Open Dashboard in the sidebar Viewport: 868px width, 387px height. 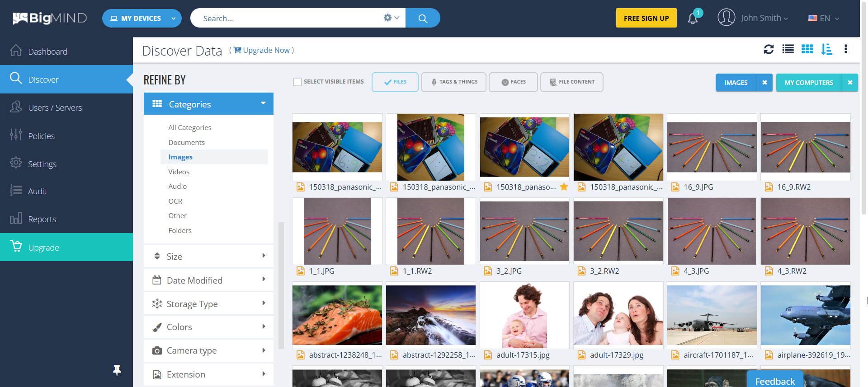point(66,51)
